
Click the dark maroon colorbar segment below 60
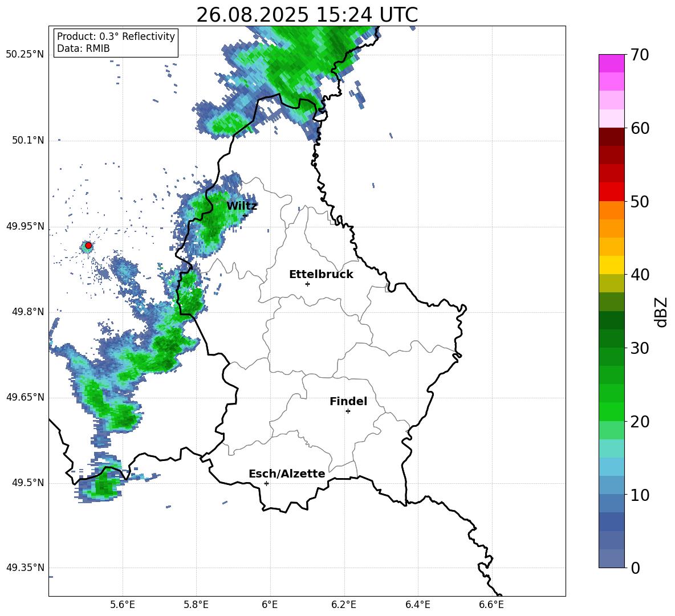611,137
